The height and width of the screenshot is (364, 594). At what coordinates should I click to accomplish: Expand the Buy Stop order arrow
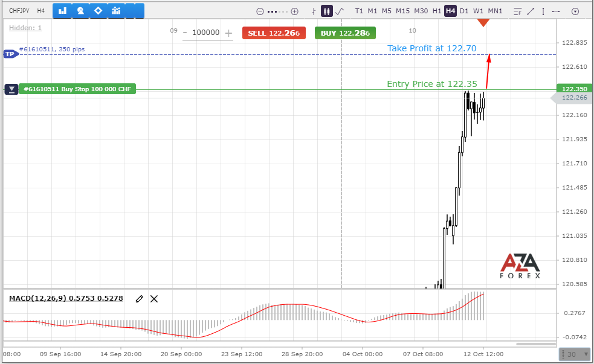pos(11,89)
